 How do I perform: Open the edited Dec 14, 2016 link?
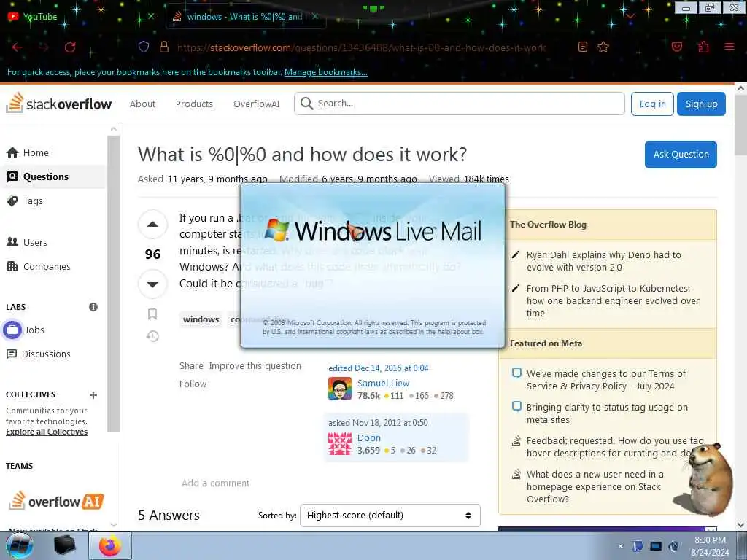click(379, 368)
